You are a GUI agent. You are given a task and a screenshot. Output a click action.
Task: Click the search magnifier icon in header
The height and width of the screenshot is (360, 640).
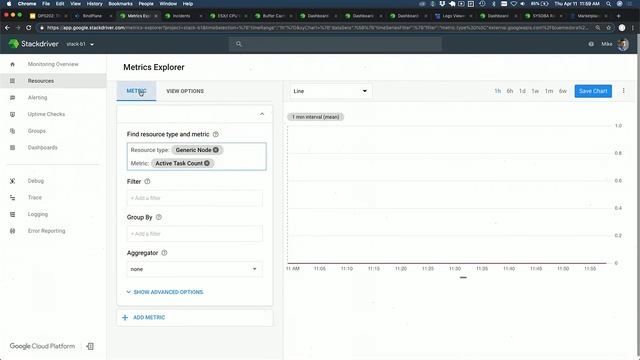click(239, 44)
